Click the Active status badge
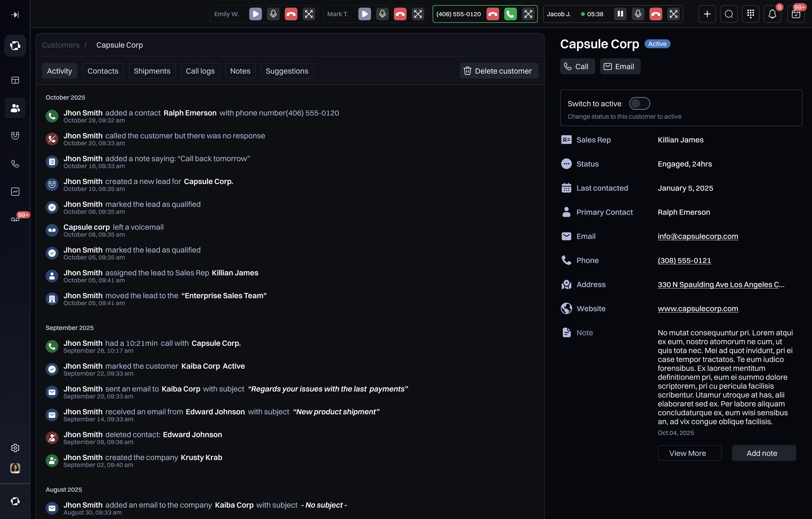 657,44
